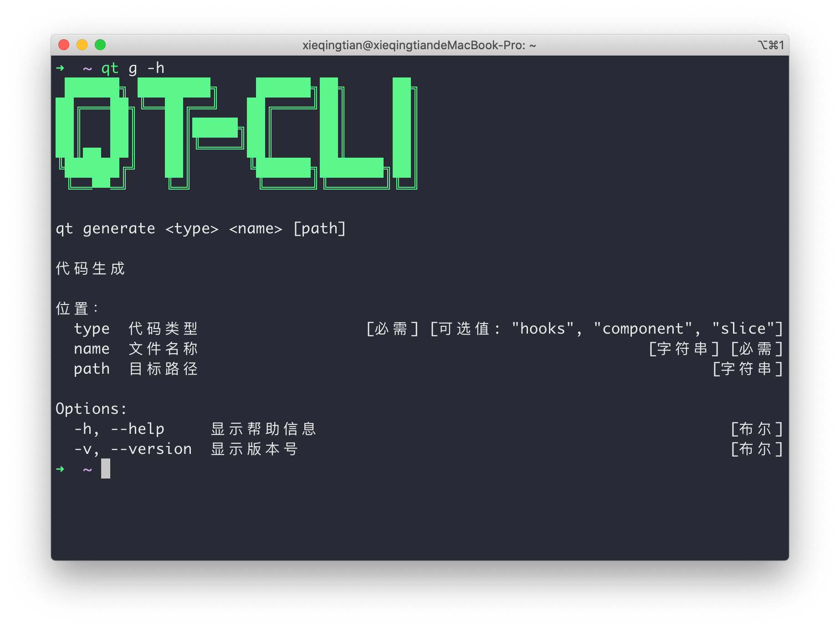Click the option-command-1 shortcut indicator

[771, 45]
